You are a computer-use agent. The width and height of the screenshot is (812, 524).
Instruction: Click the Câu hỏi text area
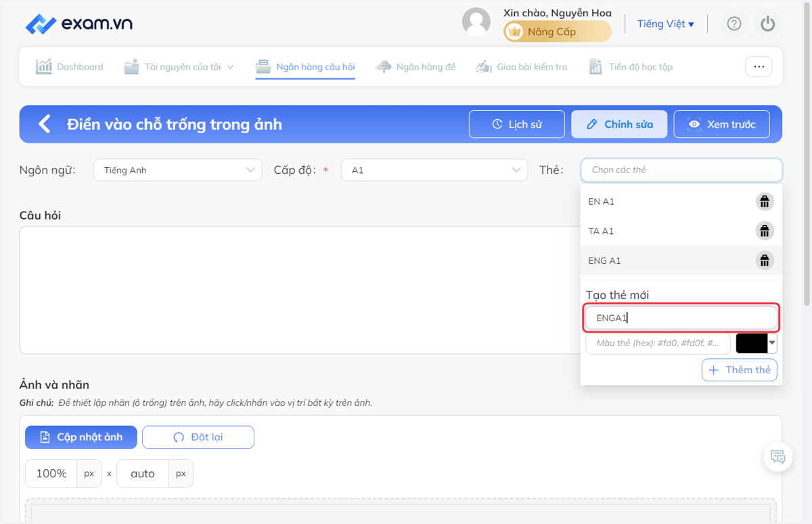pyautogui.click(x=300, y=290)
